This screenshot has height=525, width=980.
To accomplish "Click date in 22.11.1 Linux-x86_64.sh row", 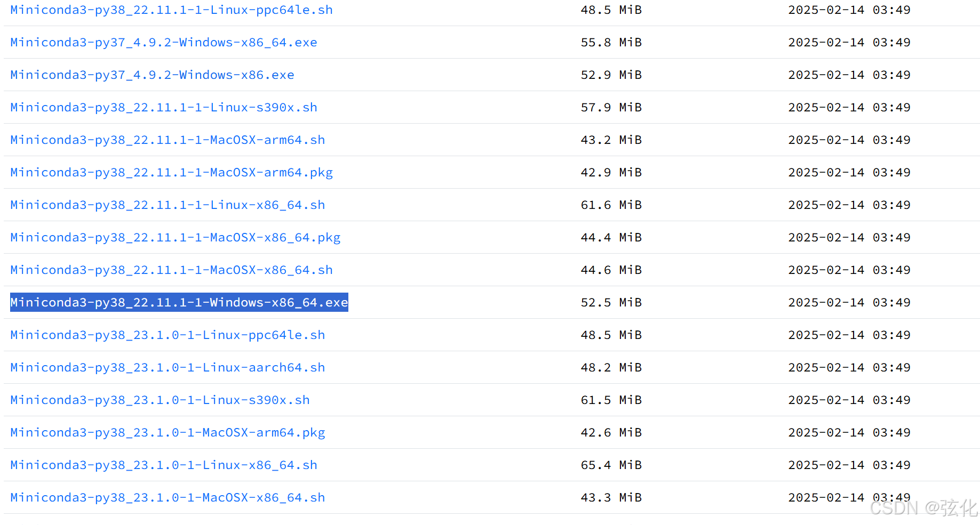I will tap(849, 205).
